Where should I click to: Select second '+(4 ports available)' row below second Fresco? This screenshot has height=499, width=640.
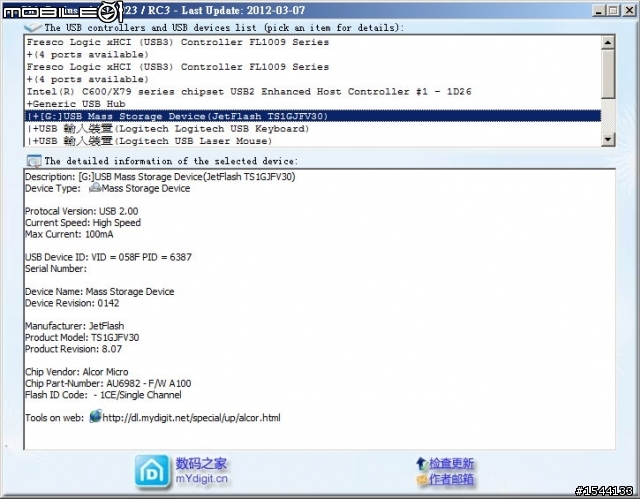pyautogui.click(x=312, y=79)
